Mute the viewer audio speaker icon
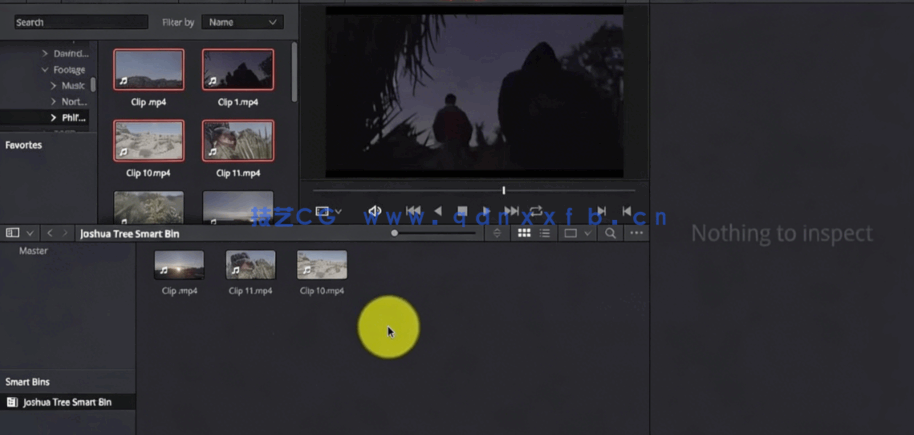 (375, 211)
